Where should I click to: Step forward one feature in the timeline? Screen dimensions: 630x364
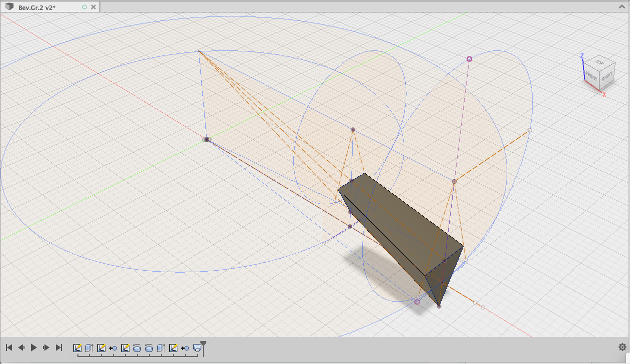pyautogui.click(x=46, y=348)
